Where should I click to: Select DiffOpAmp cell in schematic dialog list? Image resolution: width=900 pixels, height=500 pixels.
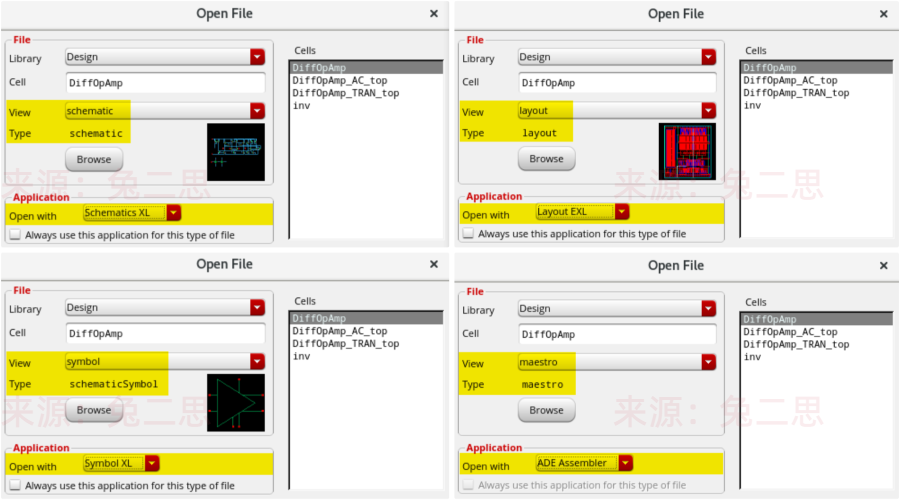point(366,68)
